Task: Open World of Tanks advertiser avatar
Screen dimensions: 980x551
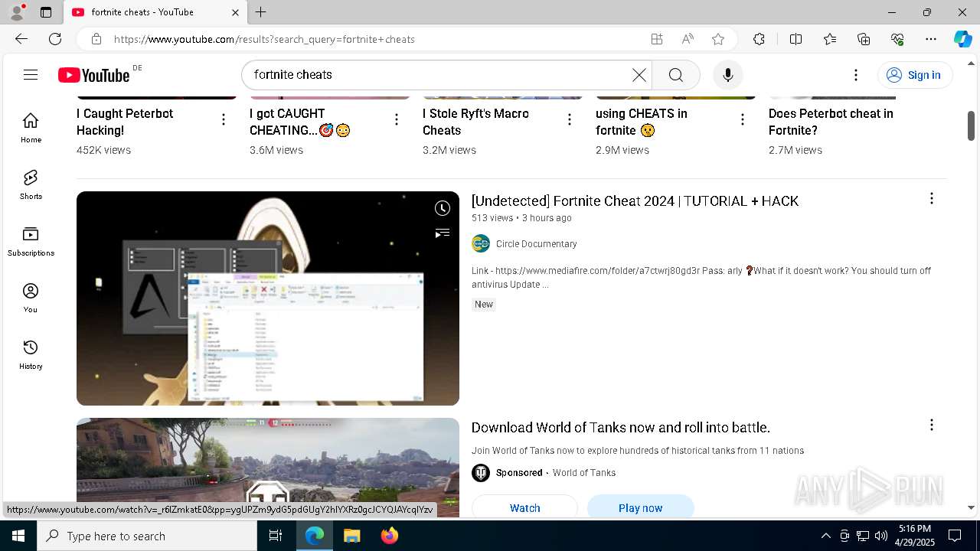Action: (481, 472)
